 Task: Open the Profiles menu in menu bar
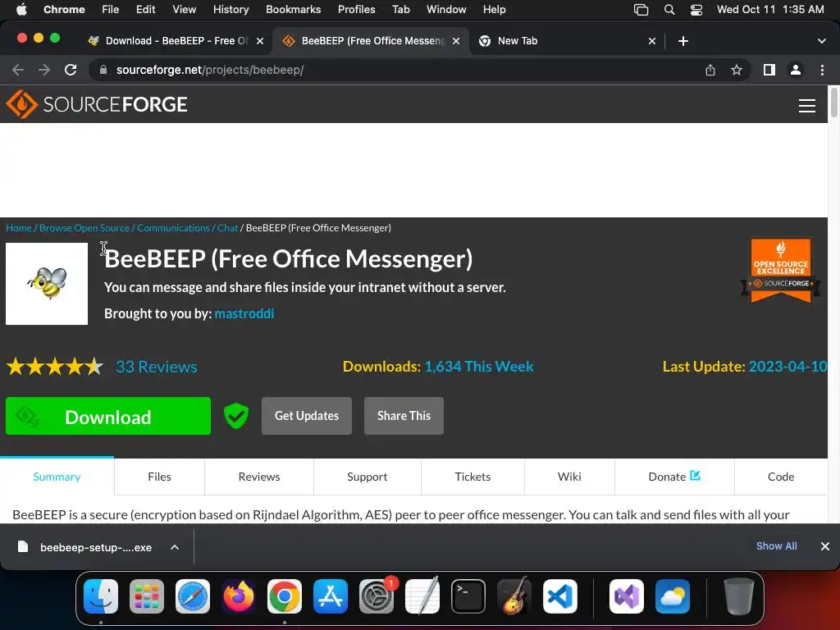(x=356, y=9)
